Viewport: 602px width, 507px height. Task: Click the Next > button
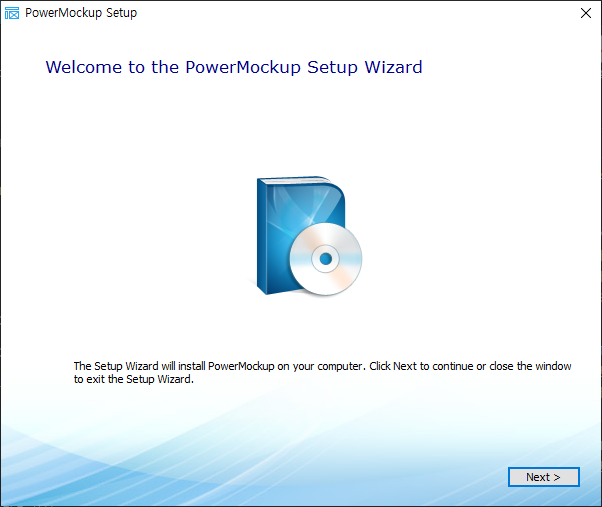pos(544,477)
